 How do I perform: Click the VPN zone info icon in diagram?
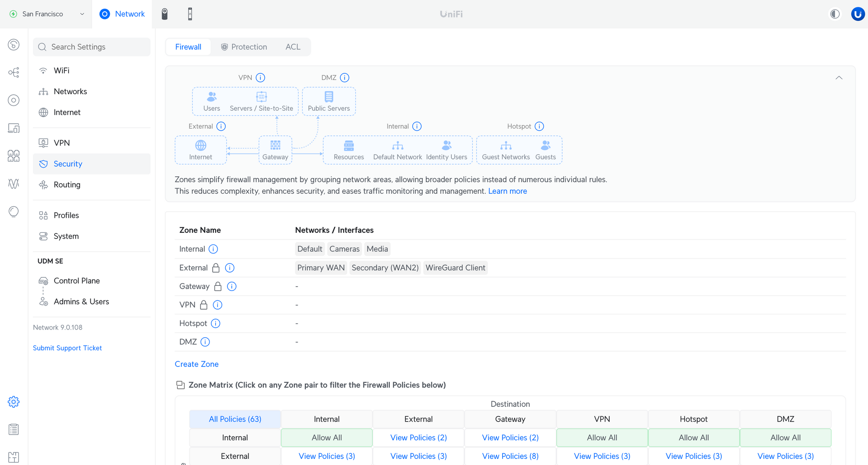click(260, 78)
